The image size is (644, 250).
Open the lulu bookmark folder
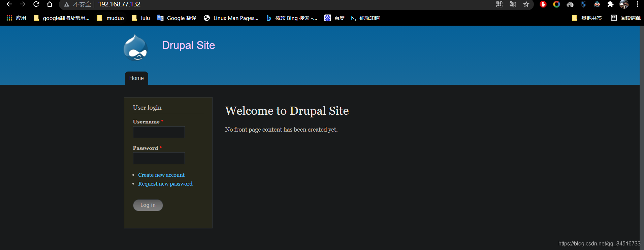pyautogui.click(x=141, y=18)
